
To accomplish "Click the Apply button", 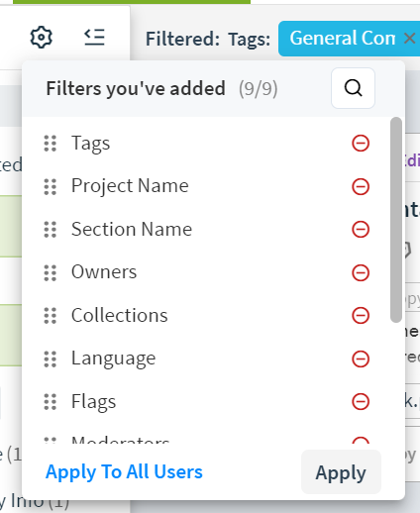I will click(341, 472).
